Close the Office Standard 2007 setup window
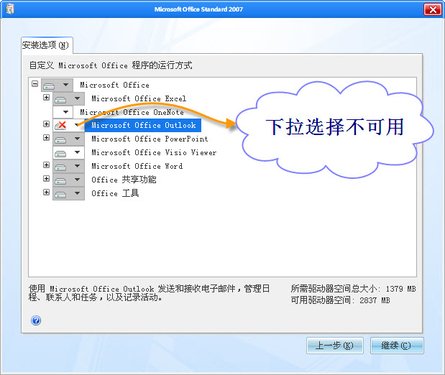 [x=433, y=9]
